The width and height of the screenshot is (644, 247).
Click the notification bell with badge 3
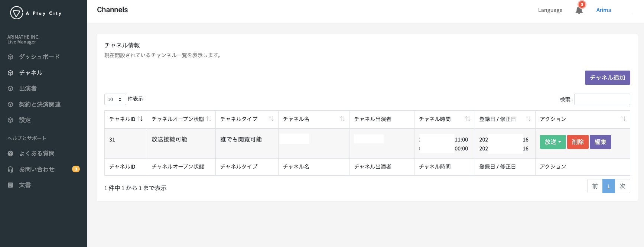tap(579, 10)
